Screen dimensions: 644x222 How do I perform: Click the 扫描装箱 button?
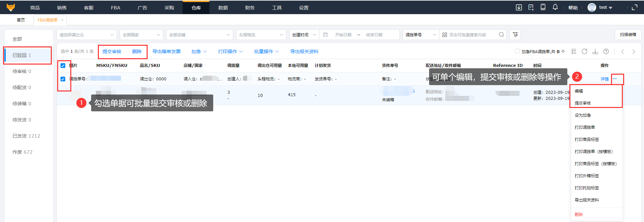tap(628, 35)
